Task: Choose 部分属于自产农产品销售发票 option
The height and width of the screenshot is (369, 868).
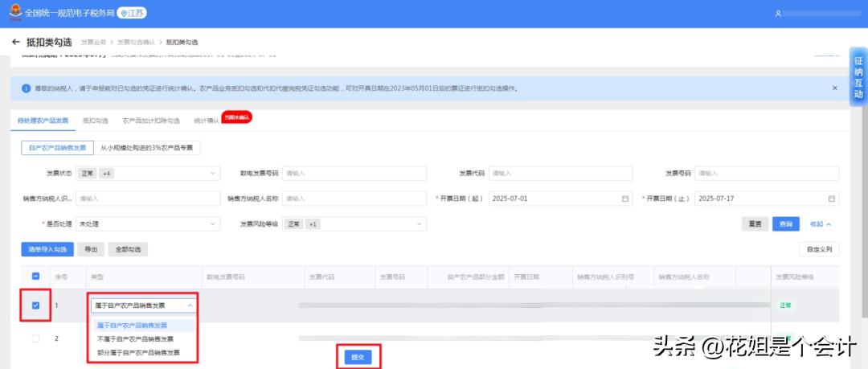Action: click(x=138, y=352)
